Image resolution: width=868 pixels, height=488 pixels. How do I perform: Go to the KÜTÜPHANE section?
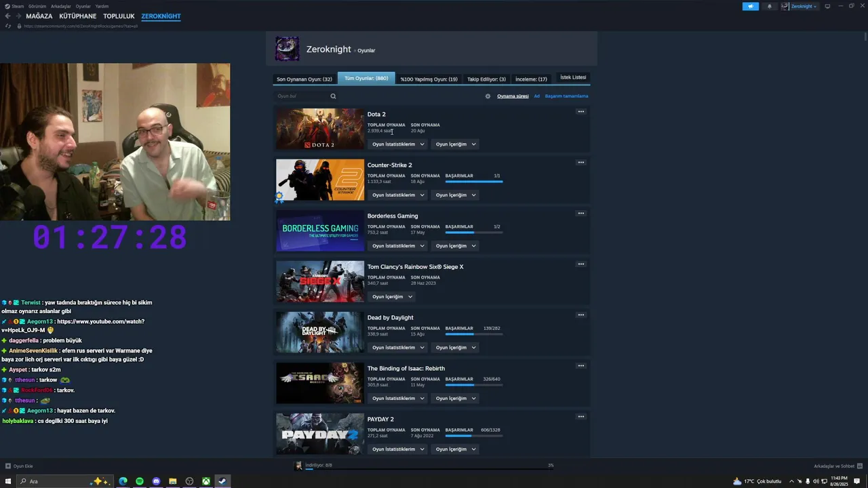pyautogui.click(x=78, y=16)
